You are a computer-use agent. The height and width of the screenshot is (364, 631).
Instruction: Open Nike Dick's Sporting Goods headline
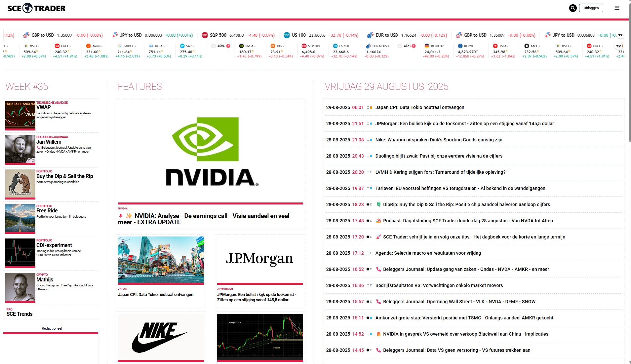coord(439,140)
